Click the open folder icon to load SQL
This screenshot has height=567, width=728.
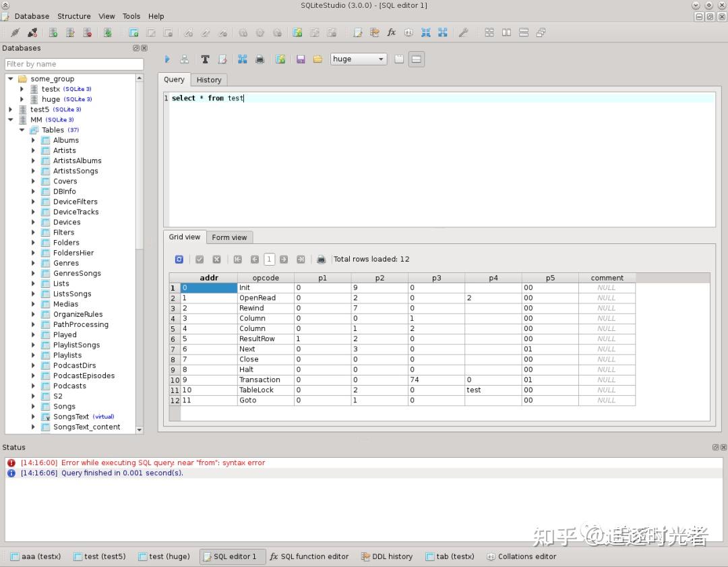(x=317, y=59)
